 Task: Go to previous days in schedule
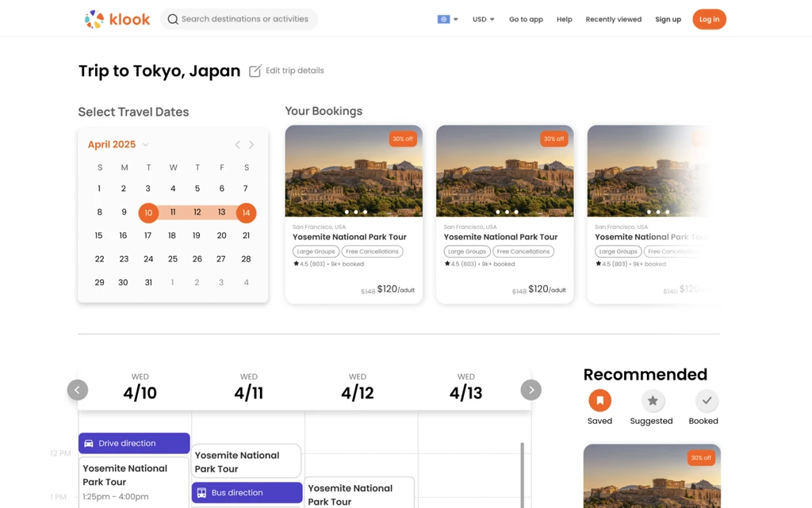point(77,390)
